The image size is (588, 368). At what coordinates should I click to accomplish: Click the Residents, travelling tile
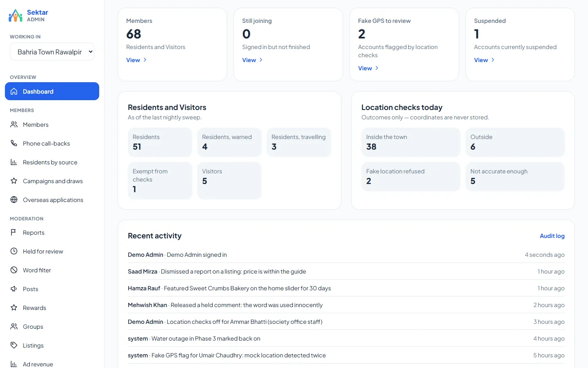pyautogui.click(x=299, y=142)
